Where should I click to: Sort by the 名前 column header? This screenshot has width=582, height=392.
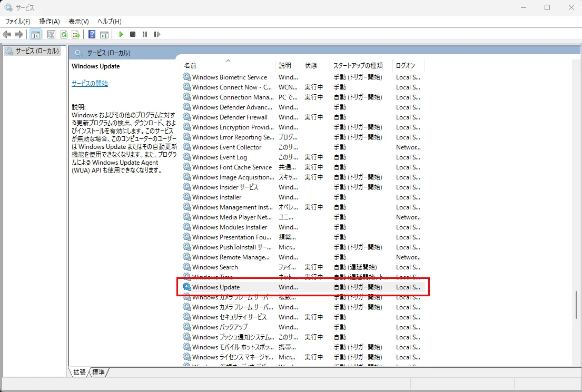[x=228, y=65]
